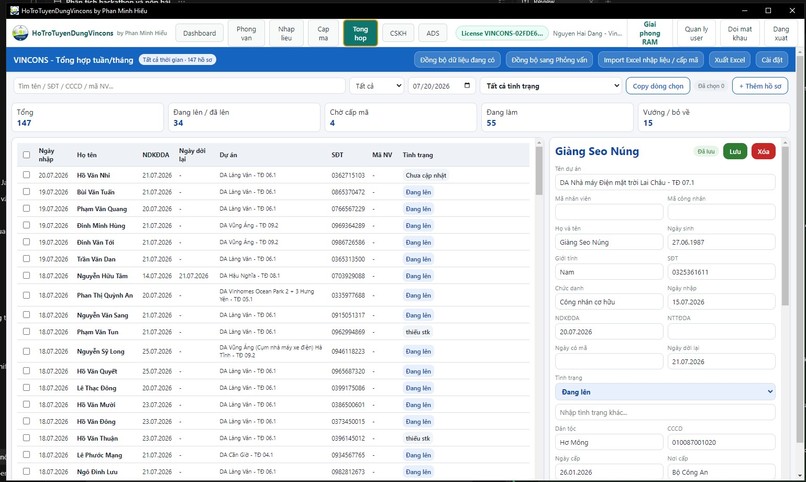Expand the Tất cả filter dropdown
The image size is (806, 482).
click(x=377, y=86)
